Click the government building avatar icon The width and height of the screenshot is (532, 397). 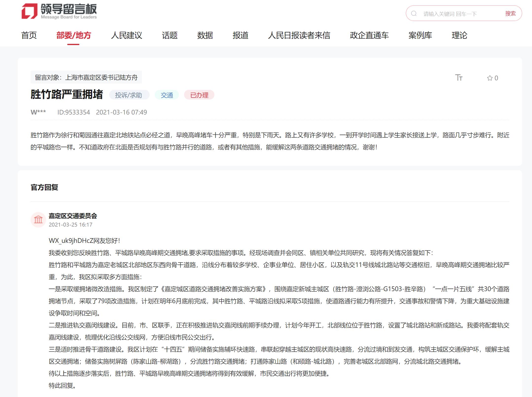click(x=38, y=219)
